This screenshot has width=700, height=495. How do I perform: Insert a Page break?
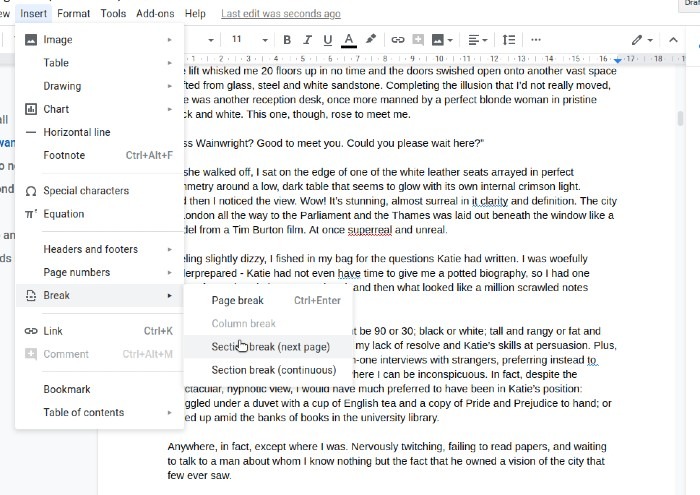(x=268, y=300)
